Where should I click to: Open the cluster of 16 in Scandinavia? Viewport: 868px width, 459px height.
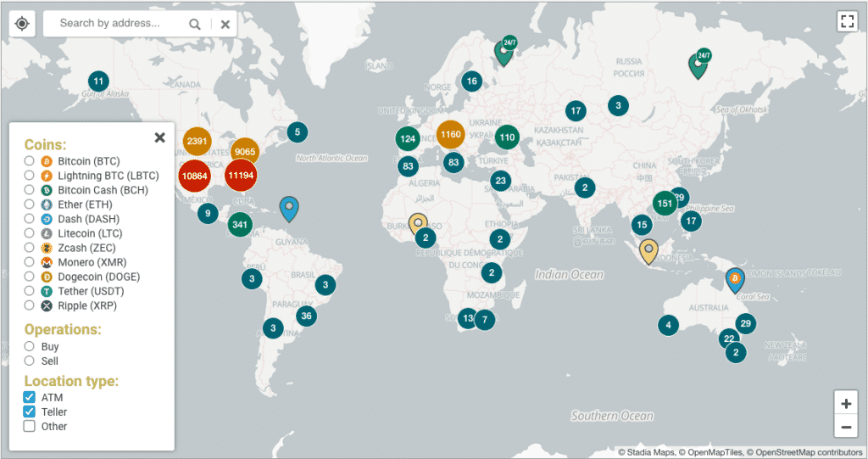tap(471, 81)
